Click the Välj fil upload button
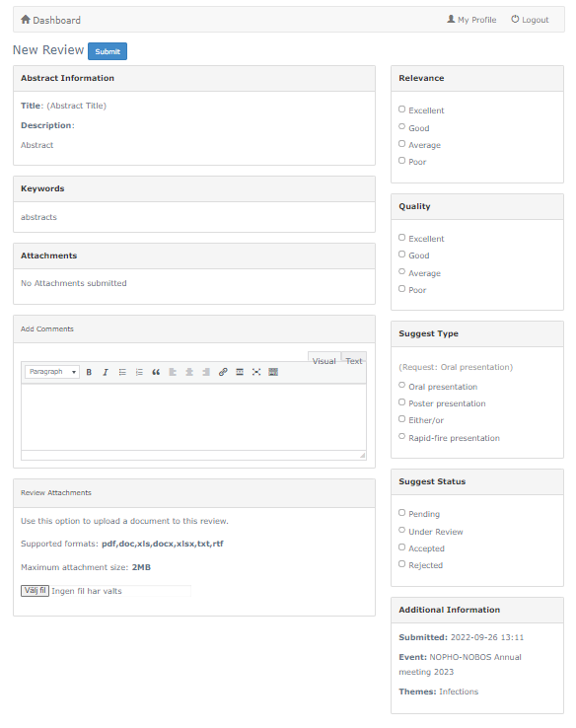This screenshot has height=728, width=576. pos(35,591)
